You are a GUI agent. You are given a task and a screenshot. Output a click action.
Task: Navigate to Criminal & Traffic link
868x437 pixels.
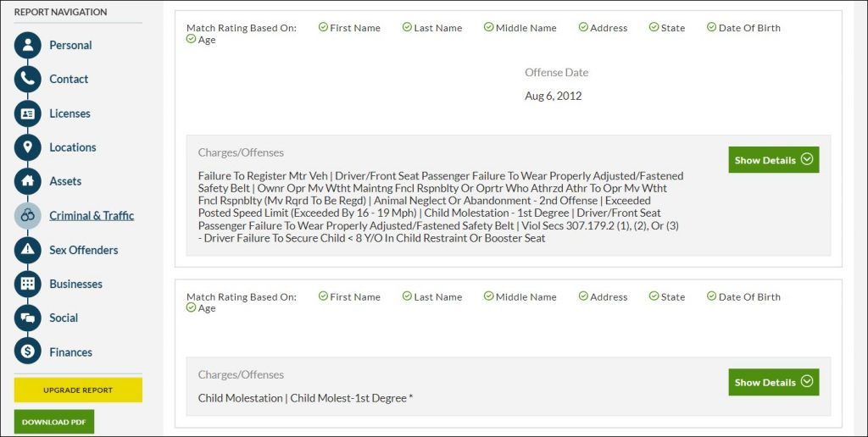pos(92,216)
